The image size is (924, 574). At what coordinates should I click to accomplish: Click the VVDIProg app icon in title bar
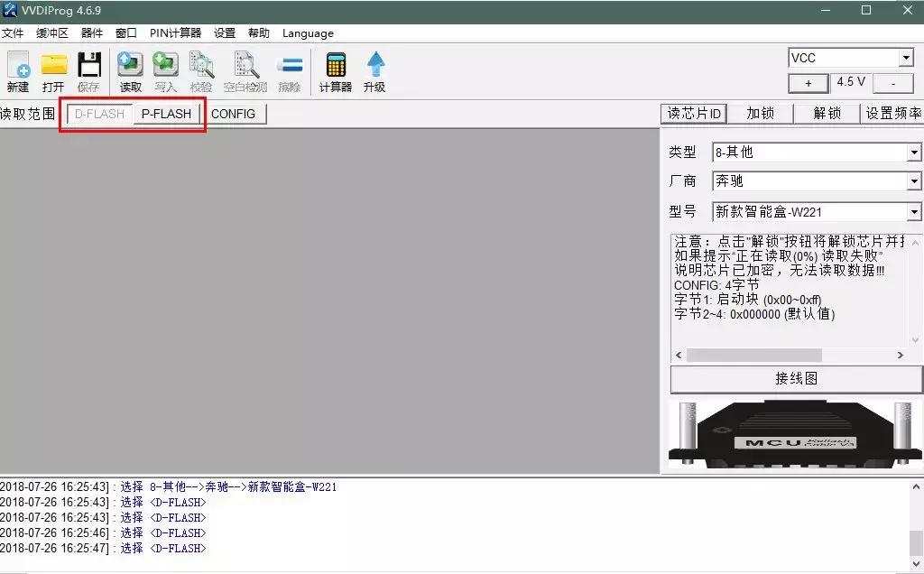pyautogui.click(x=9, y=10)
